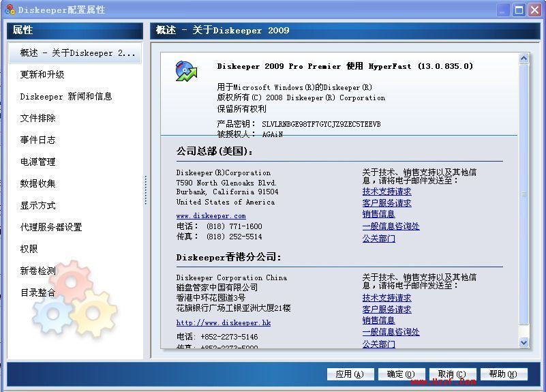The image size is (546, 392).
Task: Click the scroll up arrow of the about pane
Action: [524, 58]
